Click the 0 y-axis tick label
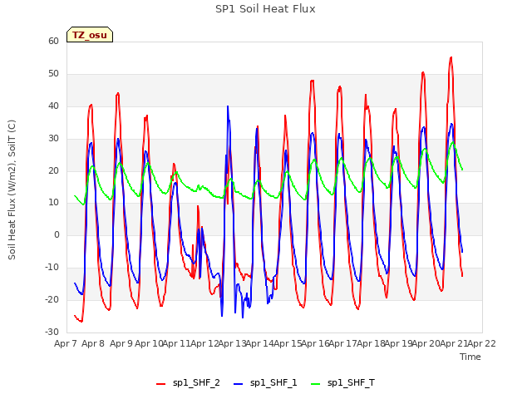This screenshot has height=399, width=532. (x=57, y=234)
